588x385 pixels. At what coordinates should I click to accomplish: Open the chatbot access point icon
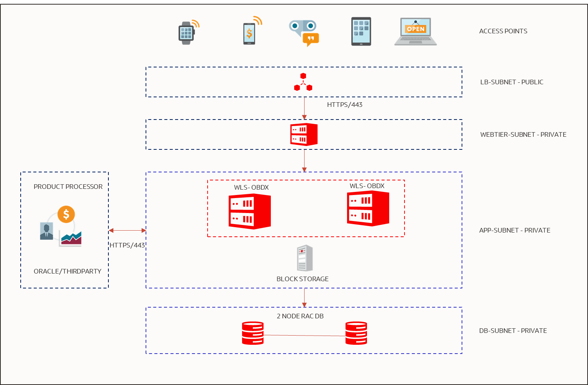tap(303, 31)
